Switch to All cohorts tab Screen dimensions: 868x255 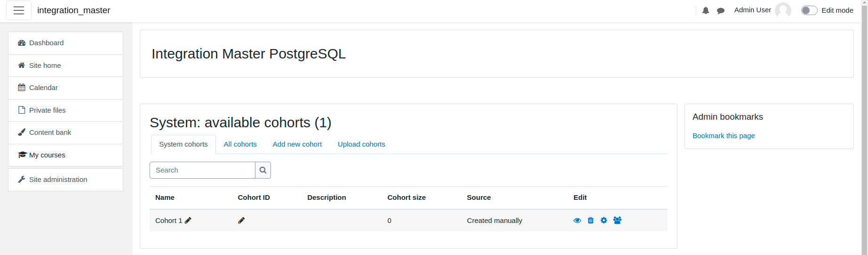(x=240, y=144)
